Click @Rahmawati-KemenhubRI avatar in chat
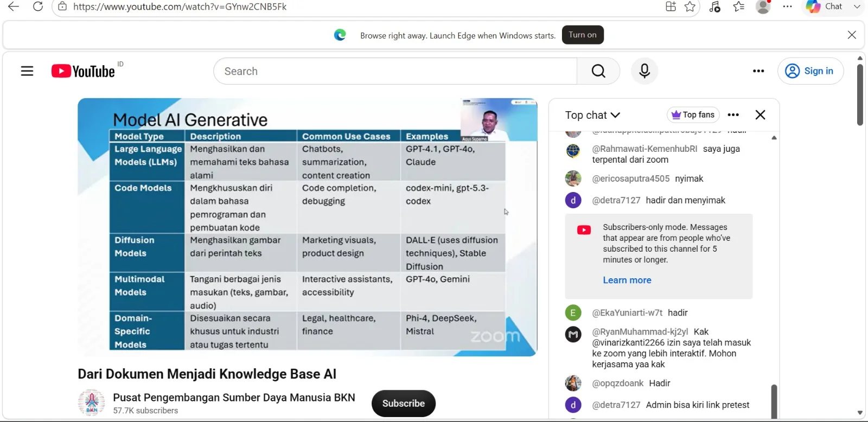 coord(573,150)
